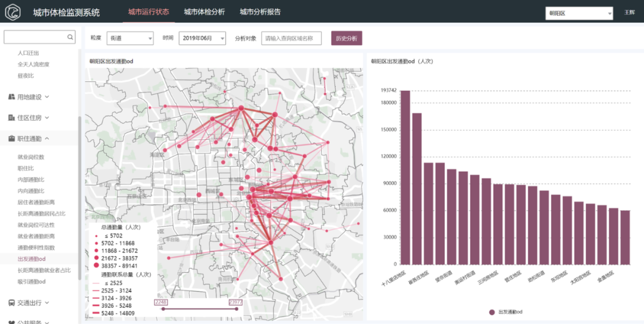
Task: Click the 分析对象 region name input
Action: pyautogui.click(x=292, y=38)
